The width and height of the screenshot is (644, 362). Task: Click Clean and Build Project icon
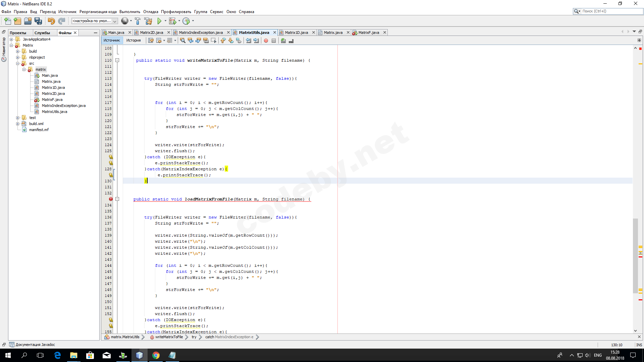[148, 21]
